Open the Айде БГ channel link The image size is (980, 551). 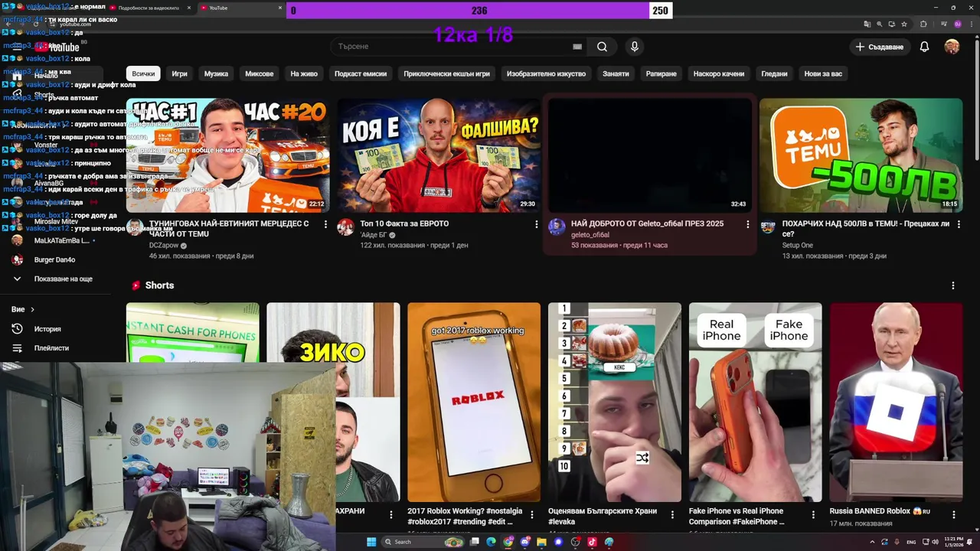(374, 235)
